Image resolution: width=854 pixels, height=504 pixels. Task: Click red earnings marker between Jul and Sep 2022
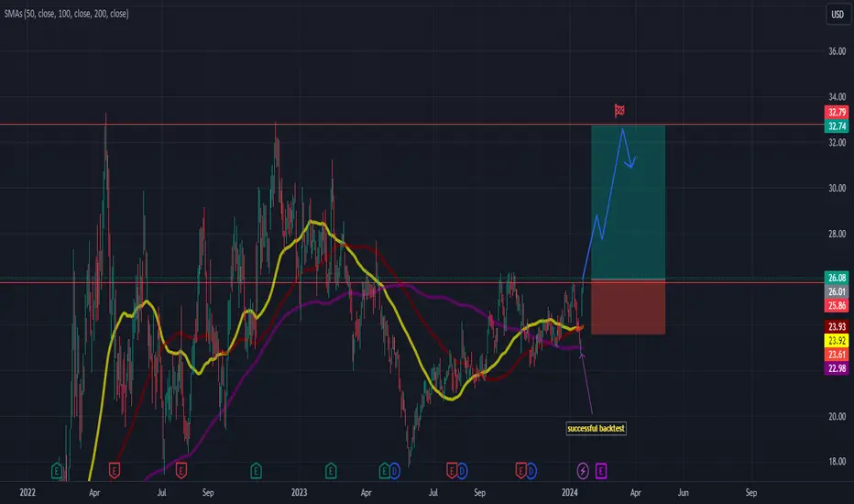tap(181, 470)
